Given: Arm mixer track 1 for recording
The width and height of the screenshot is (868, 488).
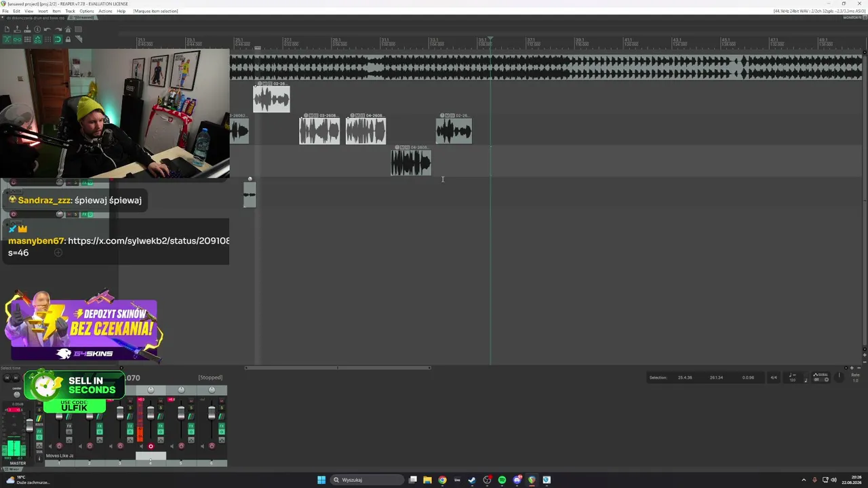Looking at the screenshot, I should (x=59, y=446).
